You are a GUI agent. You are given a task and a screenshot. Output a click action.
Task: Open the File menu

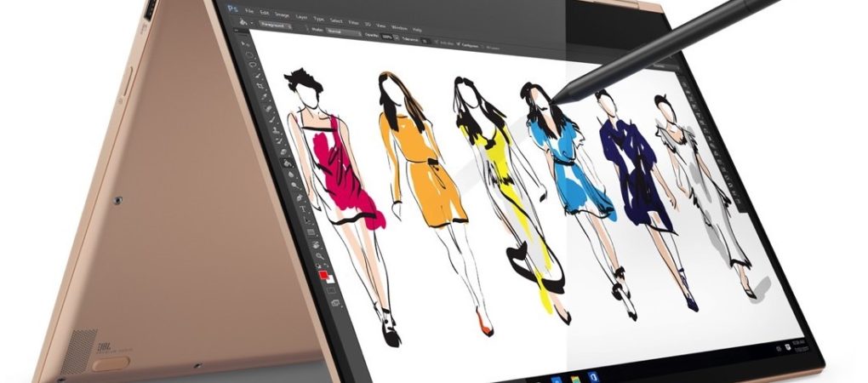(x=249, y=10)
